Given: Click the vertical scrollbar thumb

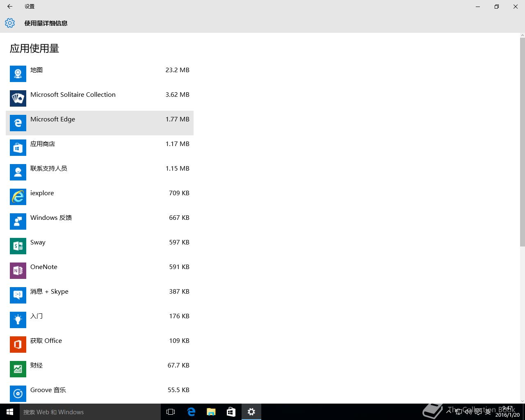Looking at the screenshot, I should (522, 142).
